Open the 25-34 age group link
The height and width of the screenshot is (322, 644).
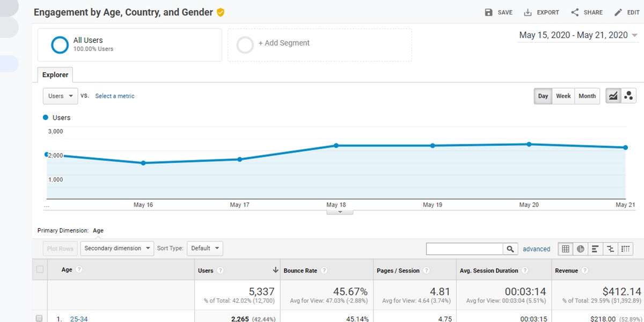[79, 319]
